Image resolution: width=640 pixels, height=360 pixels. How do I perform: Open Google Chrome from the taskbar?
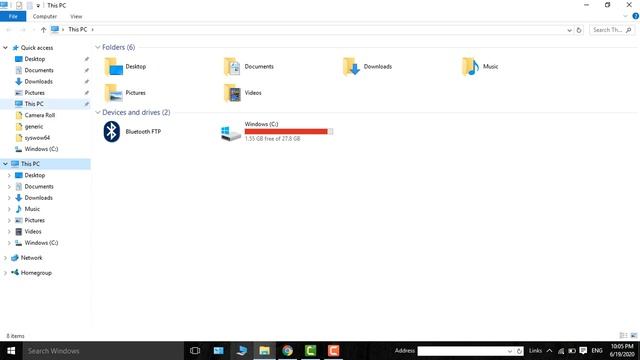click(x=287, y=351)
